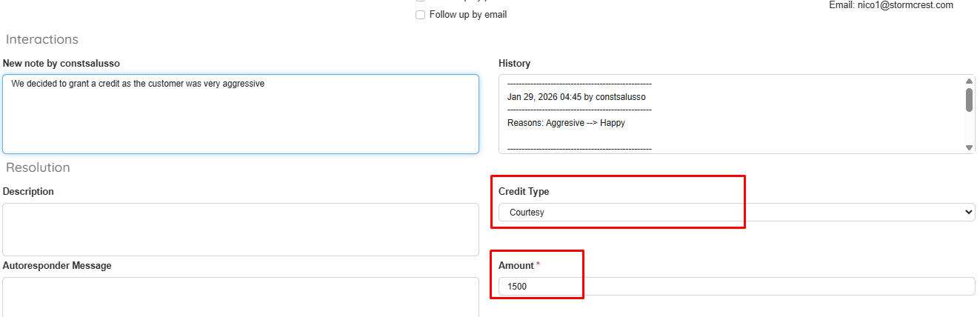Click inside the Description text box

[x=241, y=230]
